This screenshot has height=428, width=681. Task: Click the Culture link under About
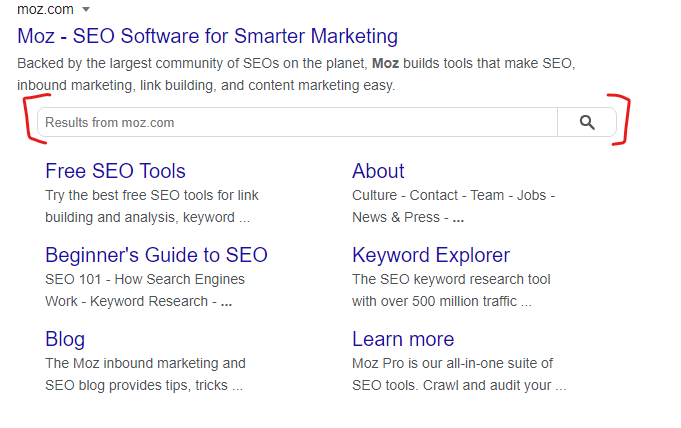[x=374, y=195]
